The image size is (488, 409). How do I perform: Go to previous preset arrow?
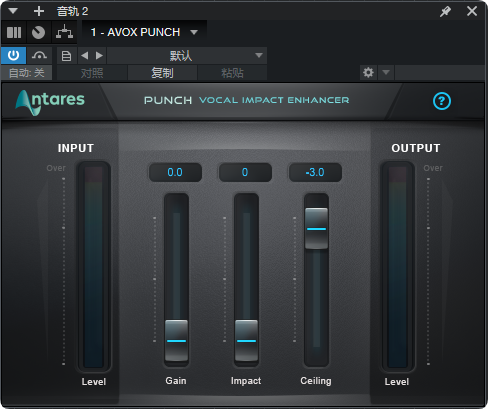tap(85, 56)
